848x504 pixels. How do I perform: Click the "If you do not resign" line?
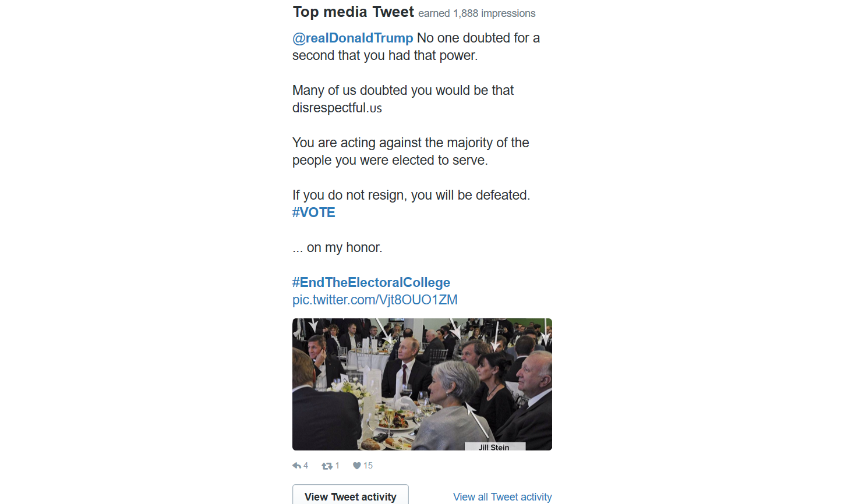pyautogui.click(x=411, y=196)
